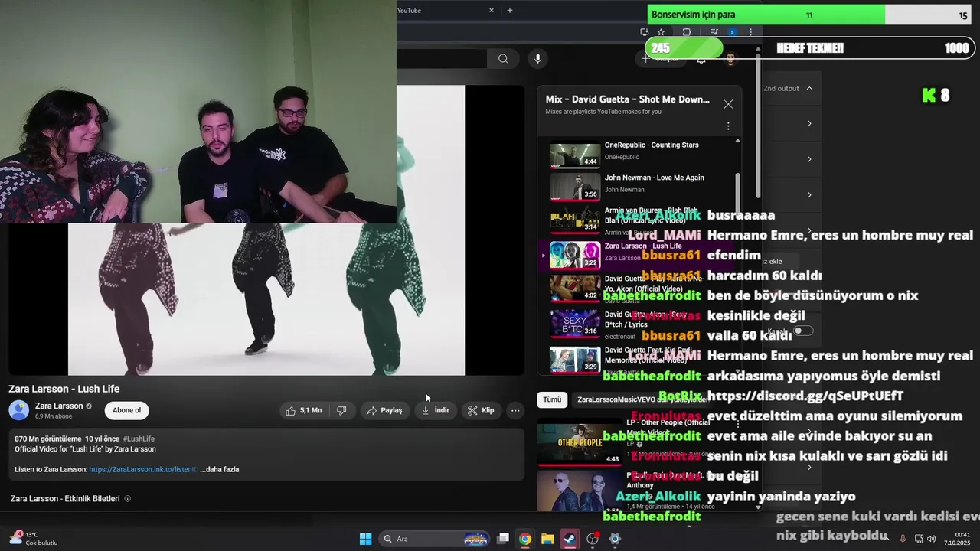Open Chrome extensions puzzle icon

(687, 32)
